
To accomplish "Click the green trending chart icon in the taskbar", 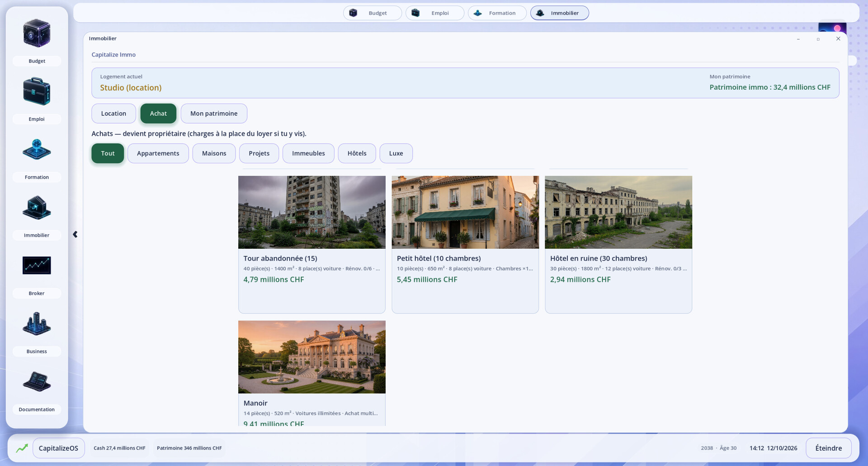I will click(22, 448).
